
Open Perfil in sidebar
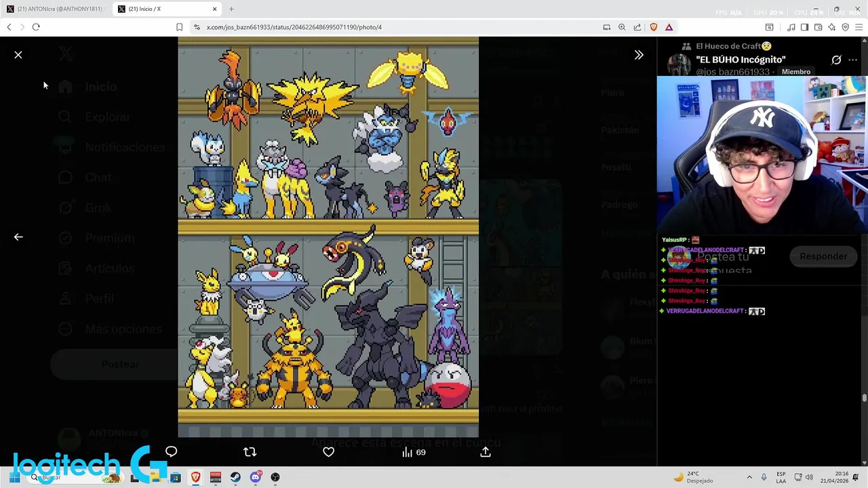tap(86, 299)
